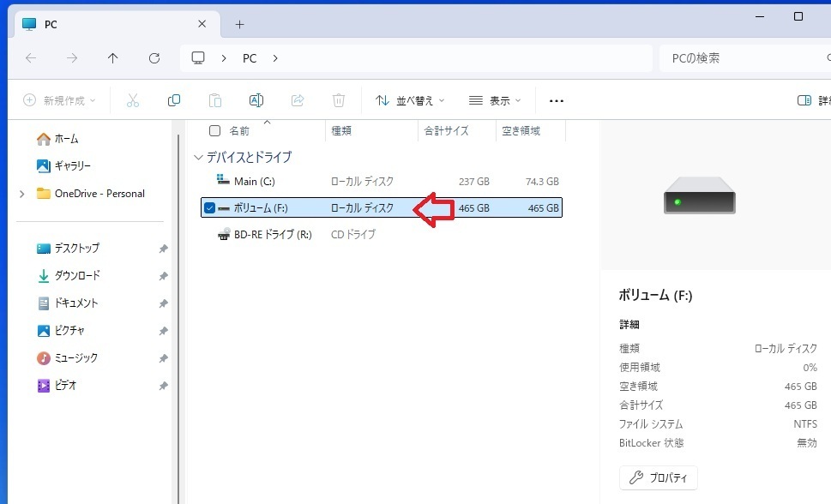This screenshot has height=504, width=831.
Task: Click NTFS file system value
Action: pos(805,424)
